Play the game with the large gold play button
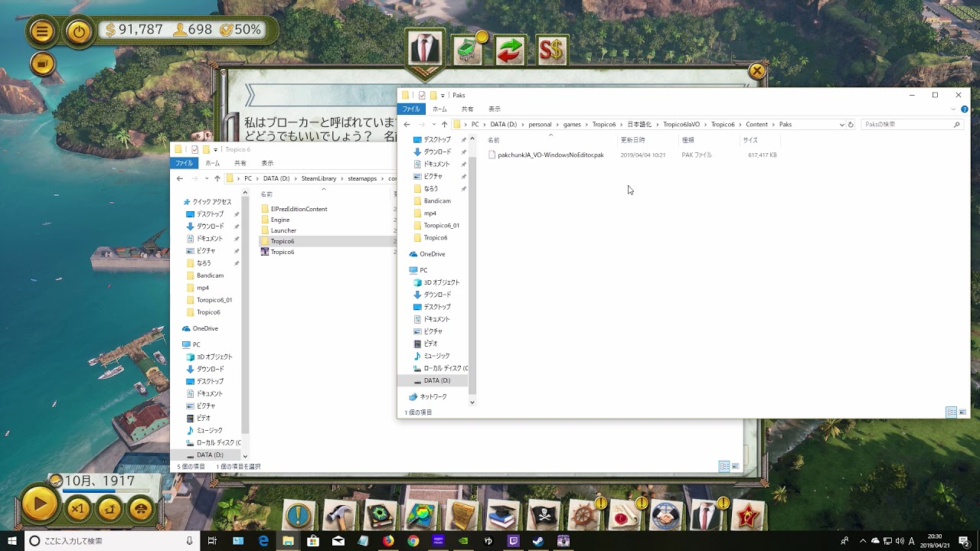This screenshot has height=551, width=980. pos(38,505)
